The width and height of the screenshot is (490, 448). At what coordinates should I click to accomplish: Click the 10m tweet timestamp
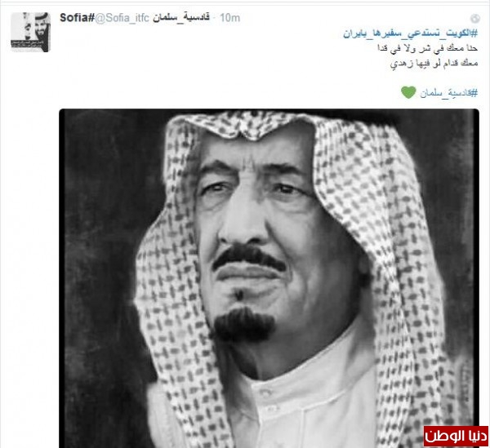tap(229, 18)
